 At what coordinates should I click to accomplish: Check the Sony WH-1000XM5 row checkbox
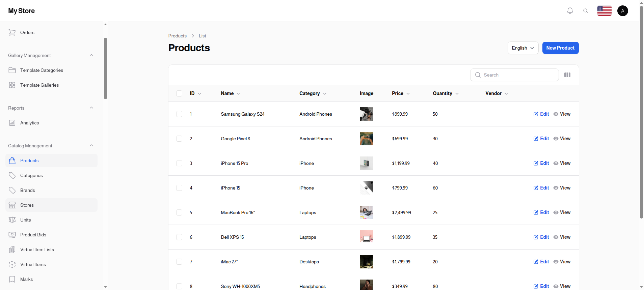coord(179,286)
